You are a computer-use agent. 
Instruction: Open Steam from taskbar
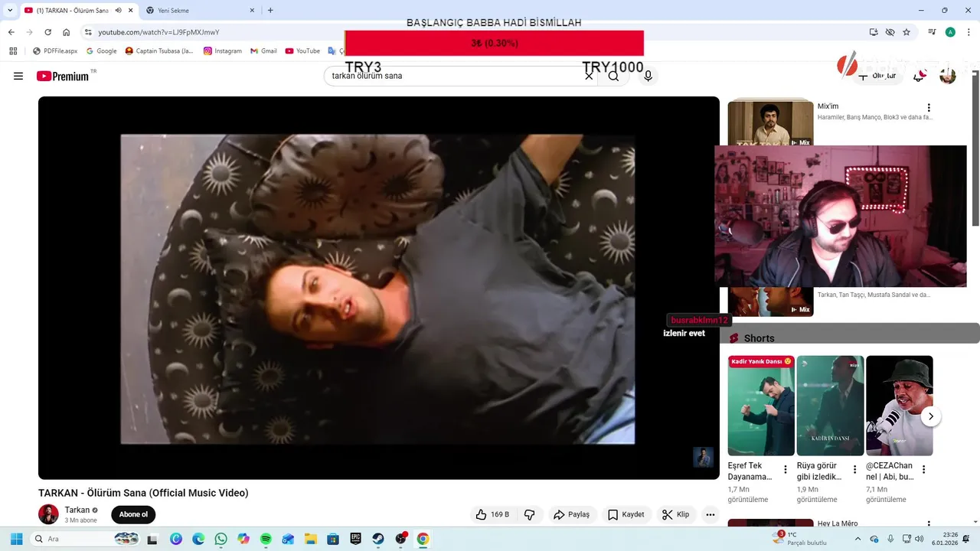(378, 539)
